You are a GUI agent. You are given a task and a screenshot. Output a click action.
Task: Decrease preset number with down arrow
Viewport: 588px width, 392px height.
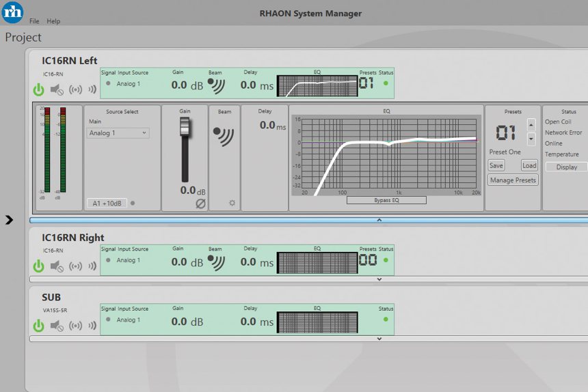point(531,139)
